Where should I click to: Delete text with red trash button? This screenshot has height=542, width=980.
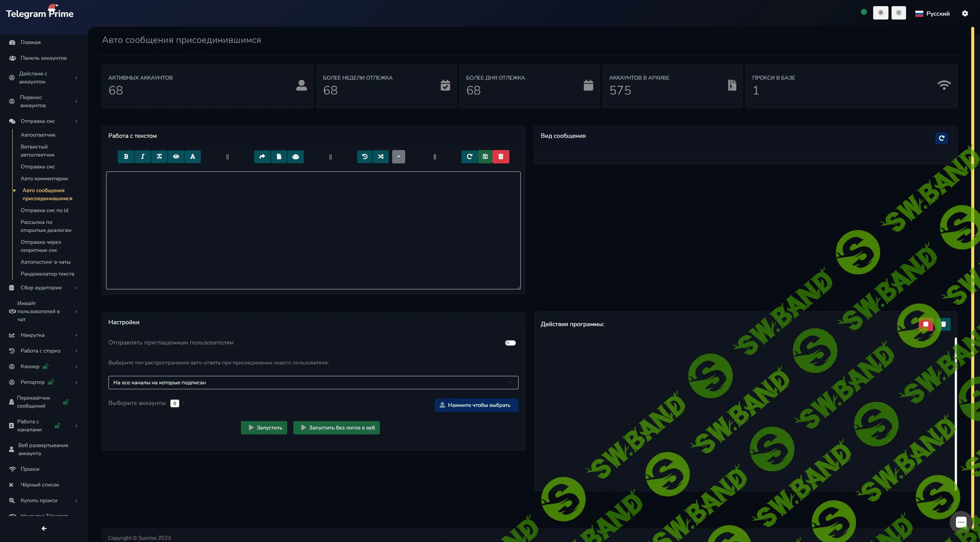pos(501,157)
